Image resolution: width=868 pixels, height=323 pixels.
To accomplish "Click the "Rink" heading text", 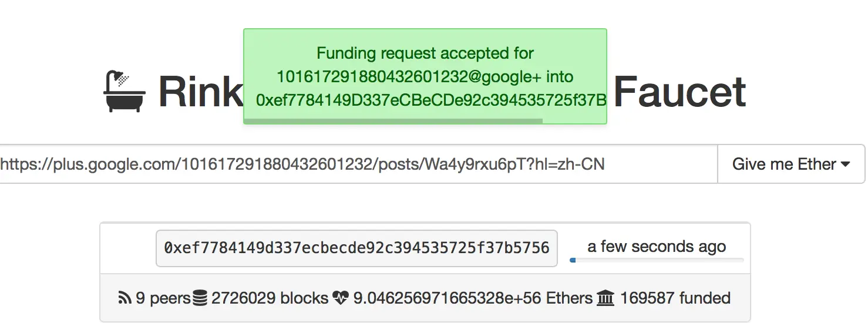I will coord(200,92).
